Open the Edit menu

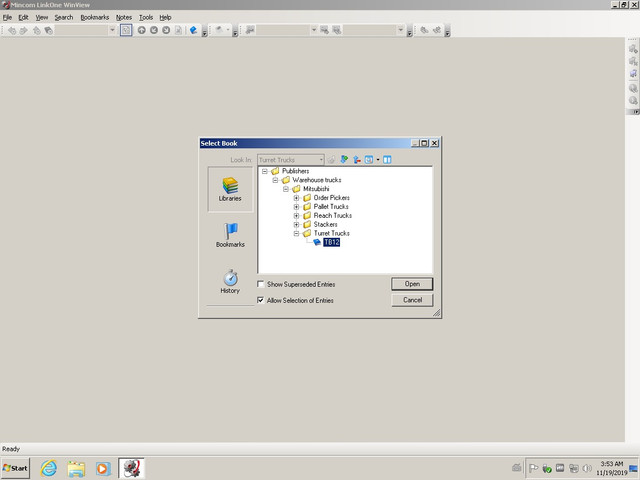click(x=23, y=17)
